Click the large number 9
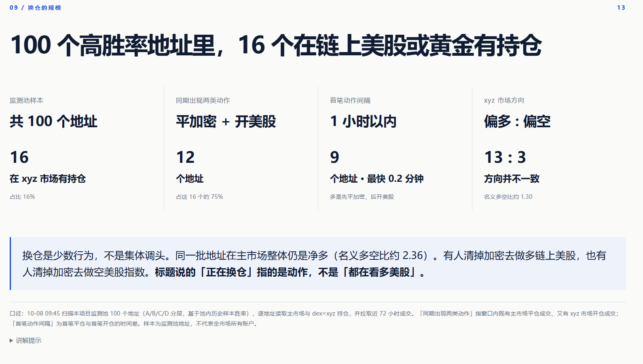This screenshot has width=643, height=364. pos(334,157)
